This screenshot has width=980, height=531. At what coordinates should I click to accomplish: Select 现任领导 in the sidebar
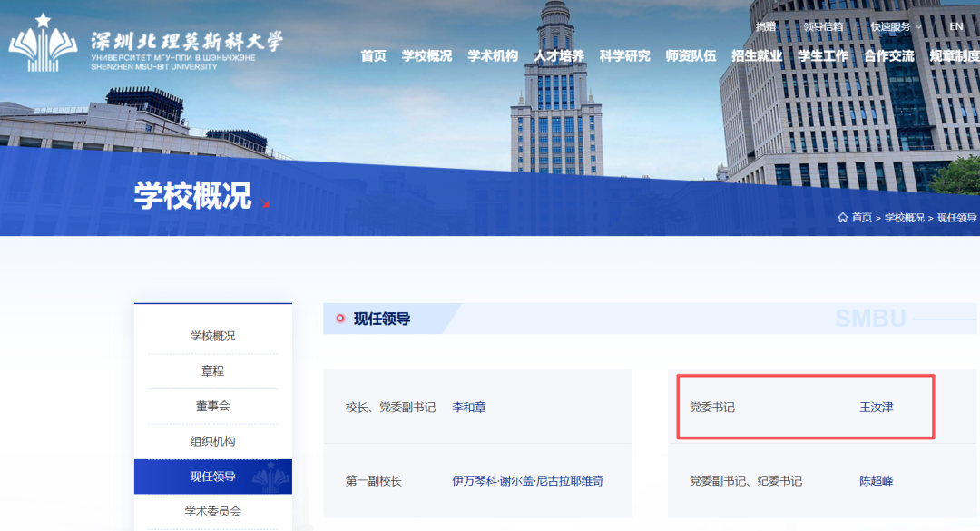pyautogui.click(x=213, y=477)
